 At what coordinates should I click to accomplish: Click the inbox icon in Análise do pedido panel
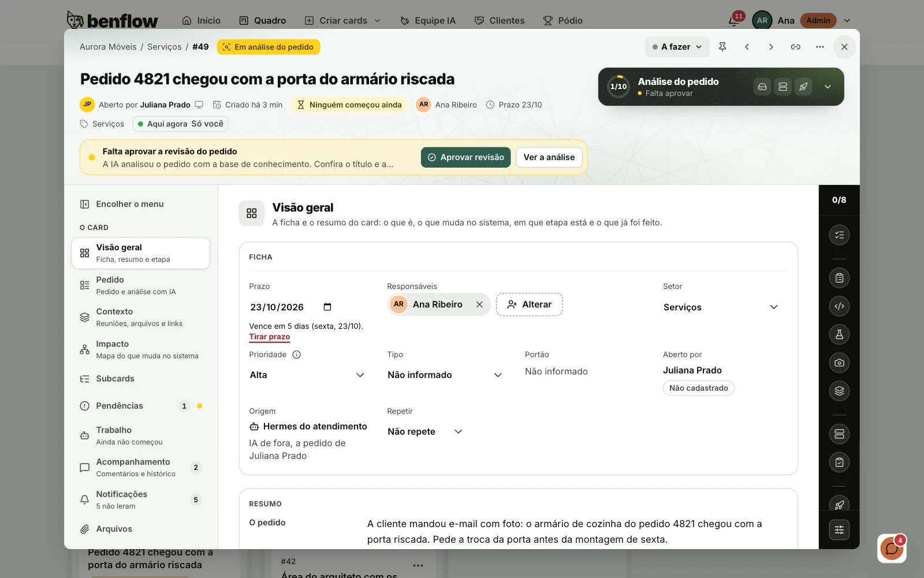coord(762,87)
